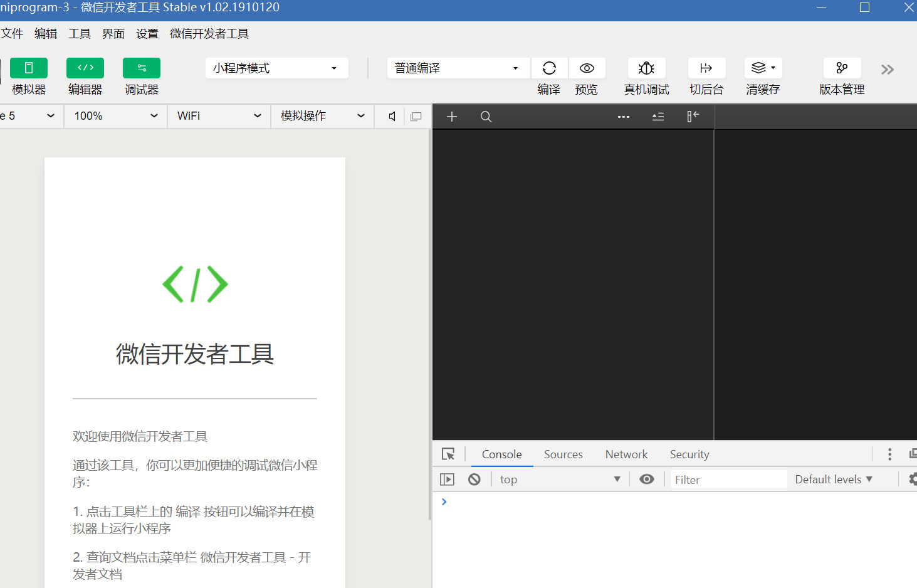Click the clear cache button
This screenshot has width=917, height=588.
coord(763,68)
